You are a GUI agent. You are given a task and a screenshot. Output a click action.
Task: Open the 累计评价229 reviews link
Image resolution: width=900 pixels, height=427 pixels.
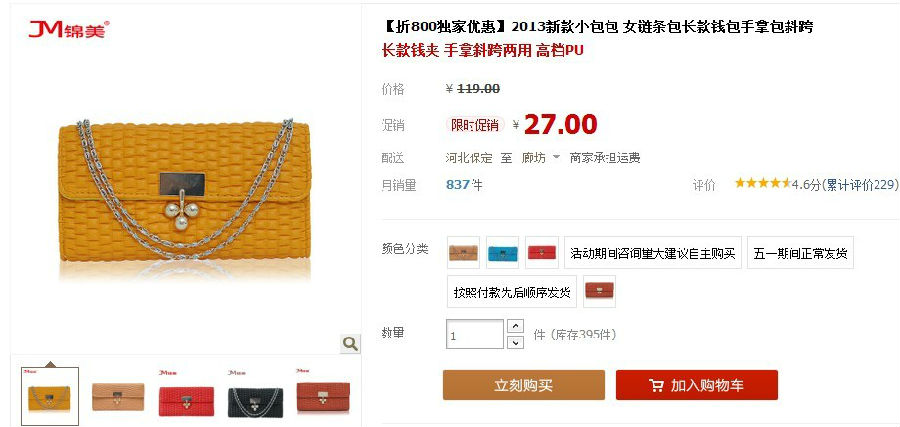coord(860,184)
